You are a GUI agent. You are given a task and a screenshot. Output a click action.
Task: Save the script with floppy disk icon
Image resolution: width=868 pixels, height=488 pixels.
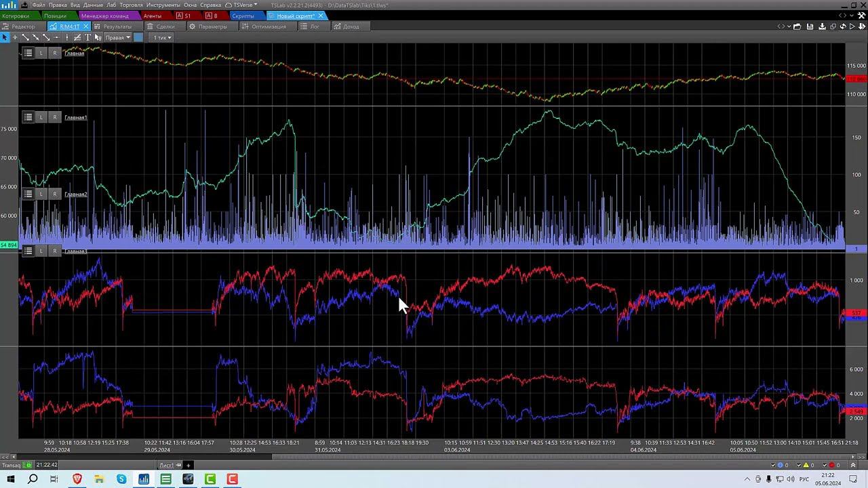click(810, 26)
